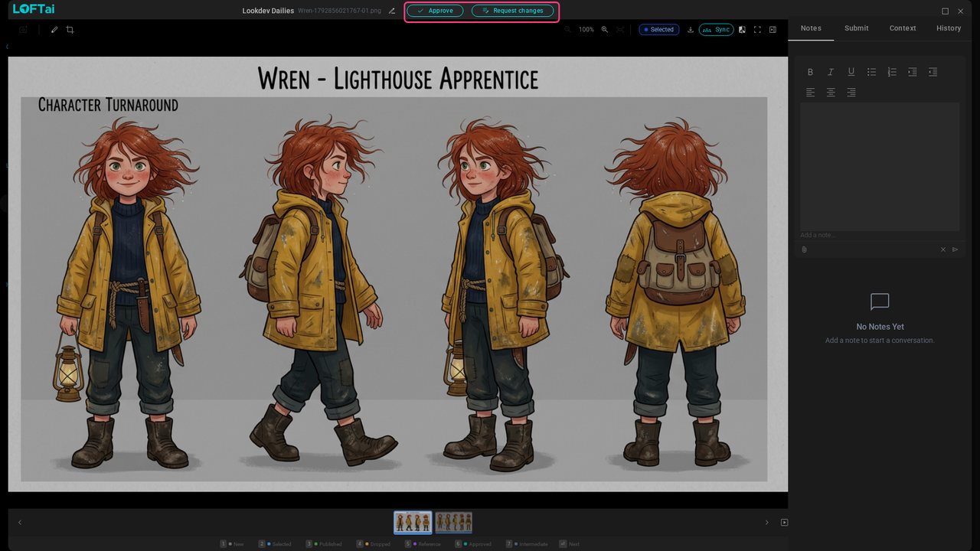Align note text right
980x551 pixels.
click(851, 93)
